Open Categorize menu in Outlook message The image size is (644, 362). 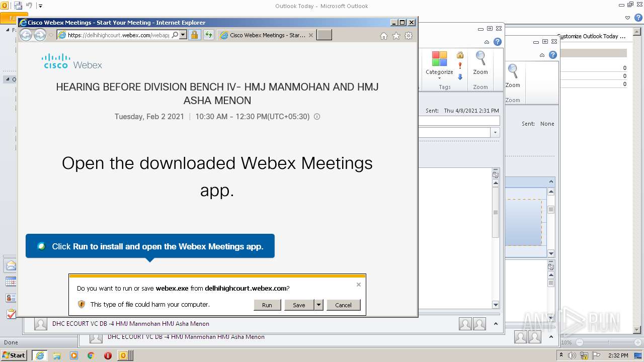439,65
